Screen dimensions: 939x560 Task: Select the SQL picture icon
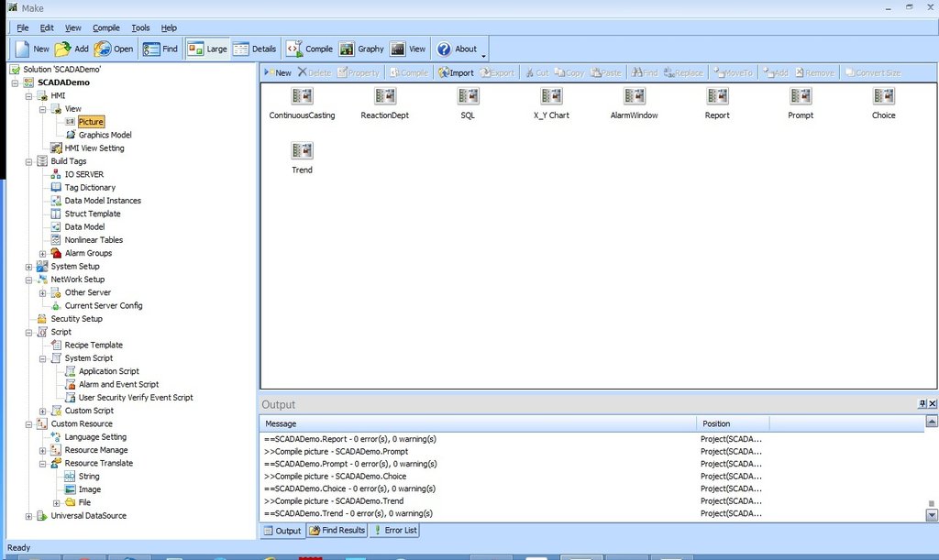pos(468,97)
